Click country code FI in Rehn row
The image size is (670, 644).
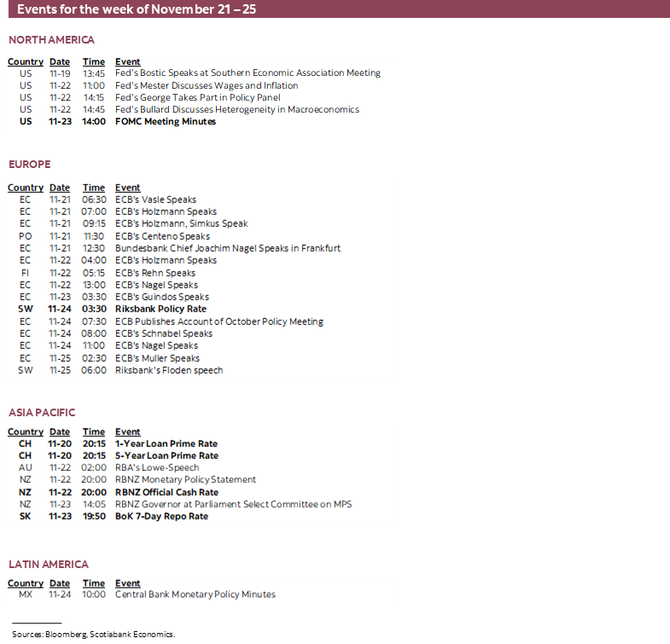tap(26, 273)
